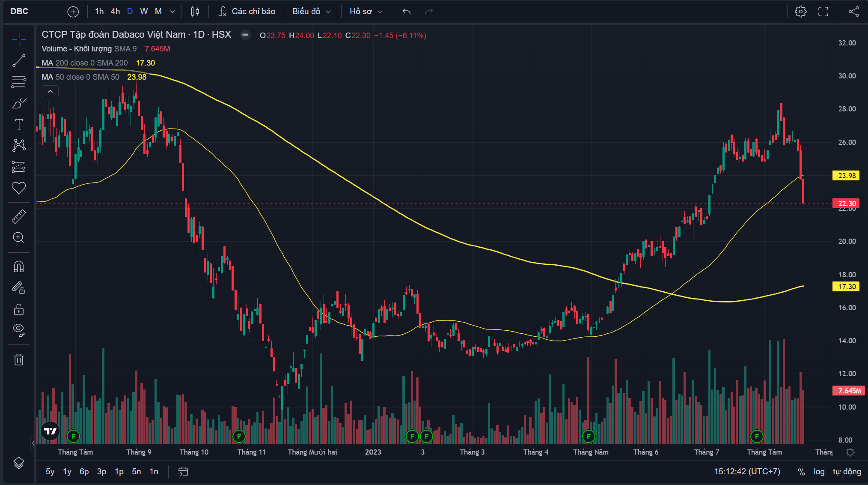Select the 6p date range button
This screenshot has width=868, height=485.
84,472
